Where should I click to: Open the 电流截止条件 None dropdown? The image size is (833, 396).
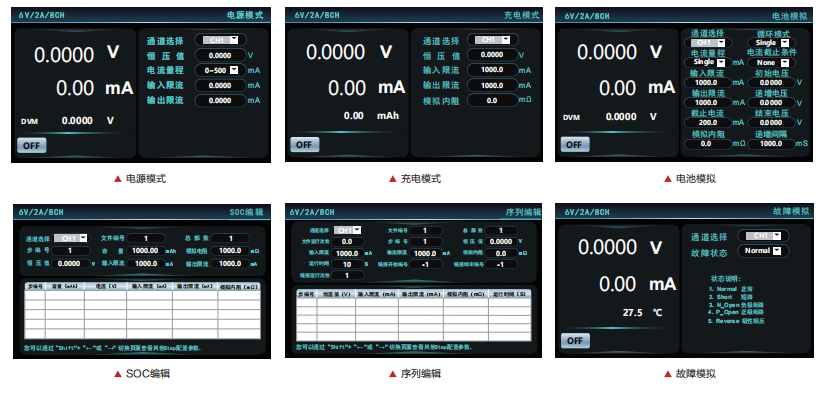click(769, 63)
